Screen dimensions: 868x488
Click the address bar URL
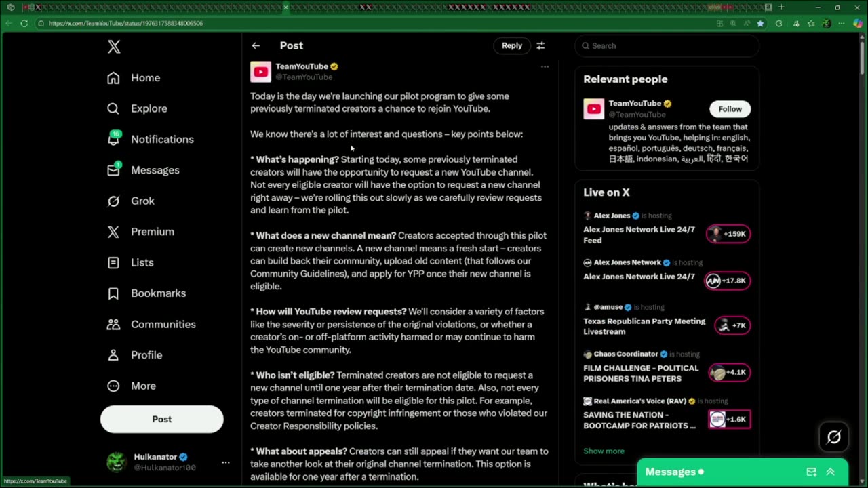[125, 23]
